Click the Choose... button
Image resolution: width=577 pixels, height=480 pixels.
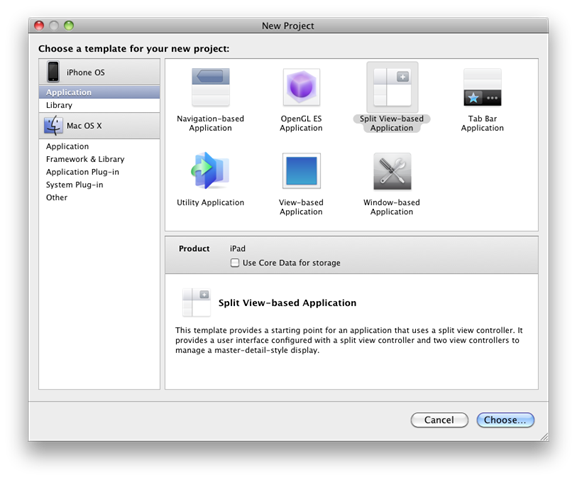(505, 420)
